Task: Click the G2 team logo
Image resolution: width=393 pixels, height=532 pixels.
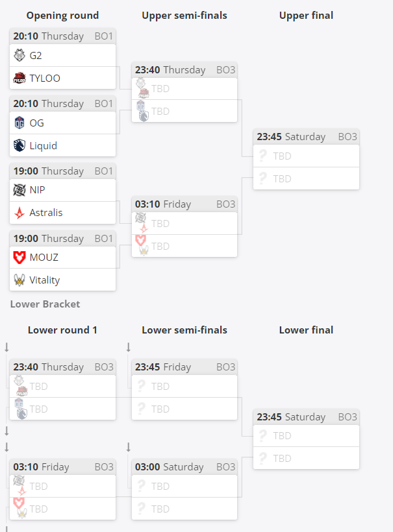Action: pos(19,55)
